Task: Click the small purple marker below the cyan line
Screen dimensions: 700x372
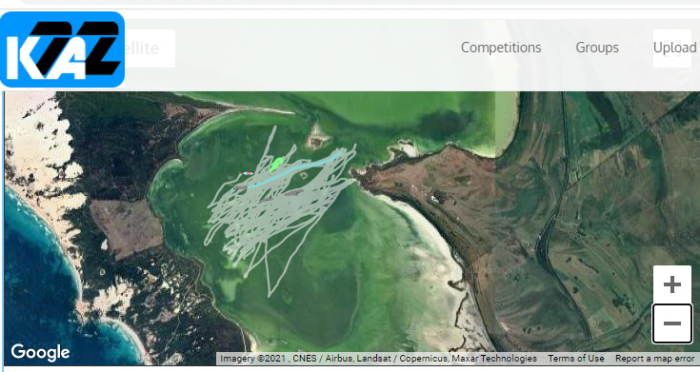Action: tap(267, 200)
